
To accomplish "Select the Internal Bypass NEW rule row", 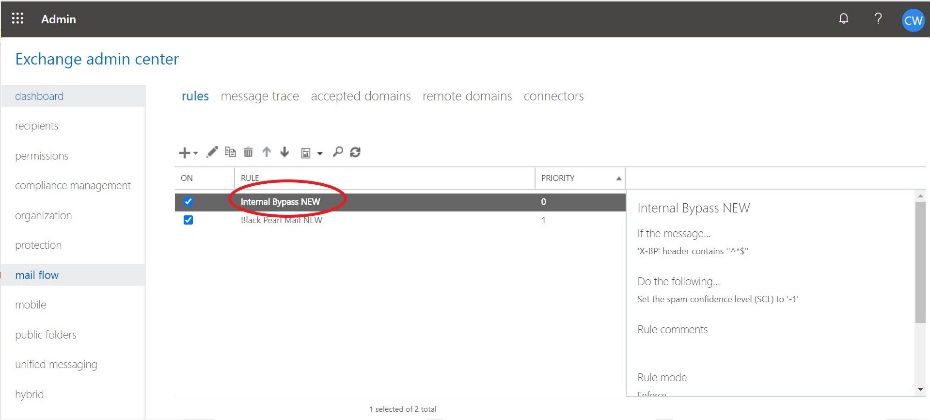I will (x=400, y=202).
